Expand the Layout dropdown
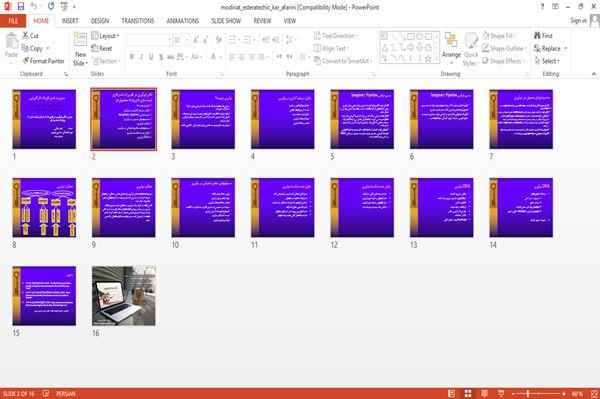This screenshot has width=600, height=399. coord(105,36)
